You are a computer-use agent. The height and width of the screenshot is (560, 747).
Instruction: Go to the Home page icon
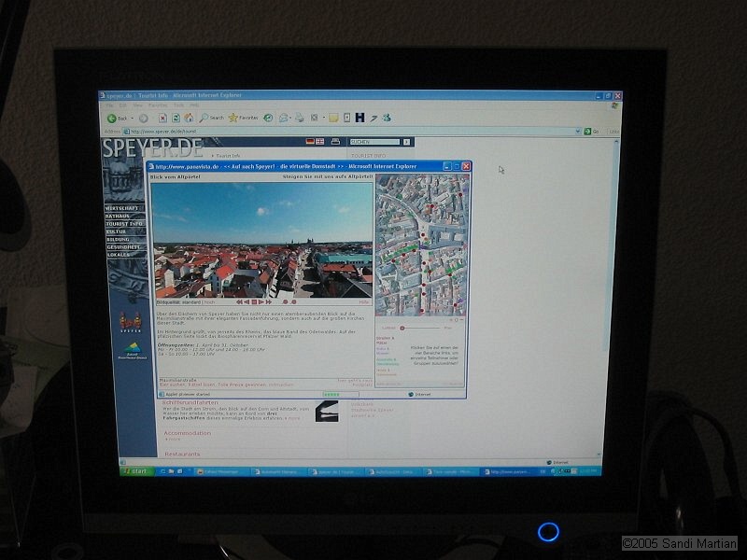(x=190, y=118)
